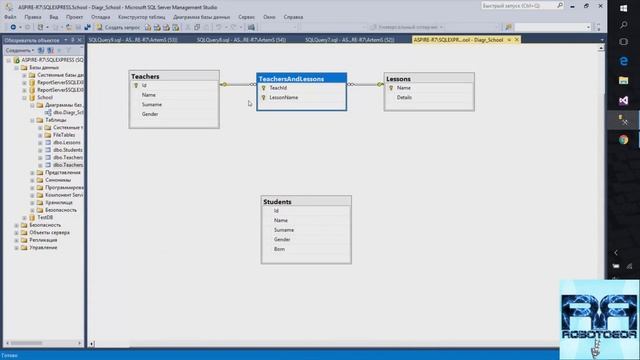Image resolution: width=640 pixels, height=360 pixels.
Task: Click the second query-type icon after Создать запрос
Action: (x=157, y=27)
